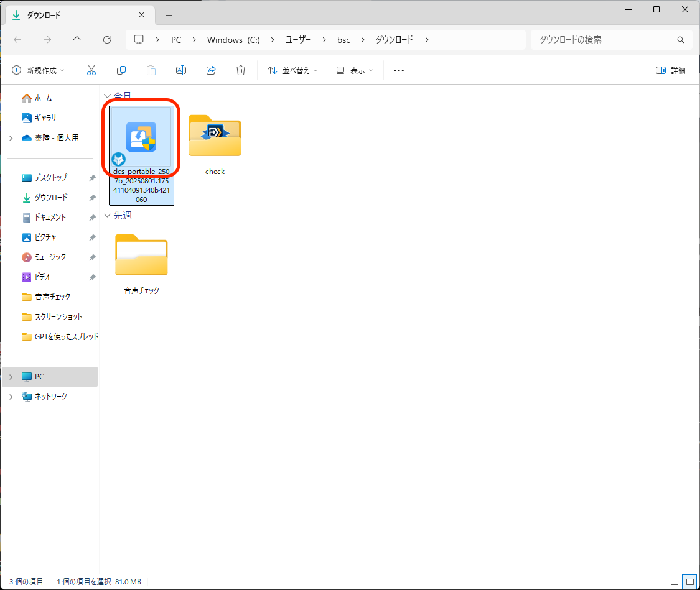Click the Rename icon in toolbar
The image size is (700, 590).
pos(181,70)
